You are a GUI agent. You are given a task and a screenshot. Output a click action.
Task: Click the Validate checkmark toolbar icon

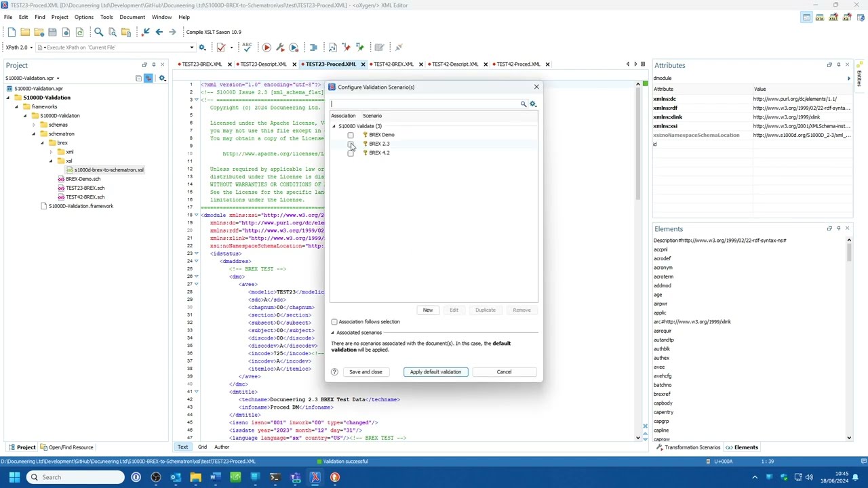pyautogui.click(x=220, y=47)
